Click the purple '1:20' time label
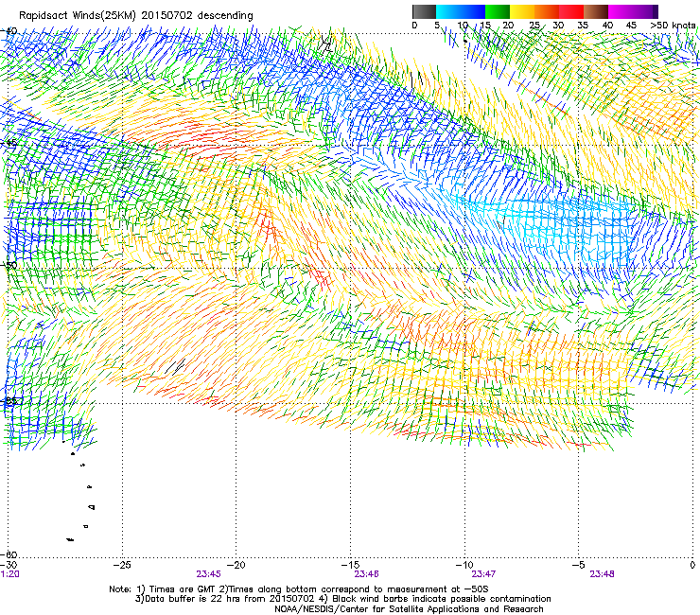The height and width of the screenshot is (615, 700). click(x=9, y=574)
